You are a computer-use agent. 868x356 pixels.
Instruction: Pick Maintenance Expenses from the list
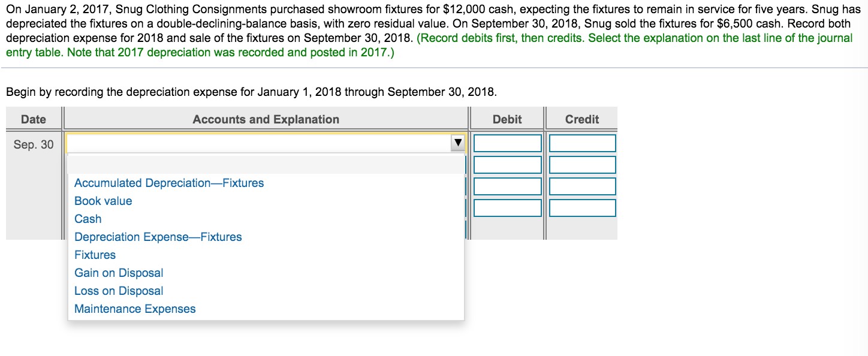[x=134, y=309]
